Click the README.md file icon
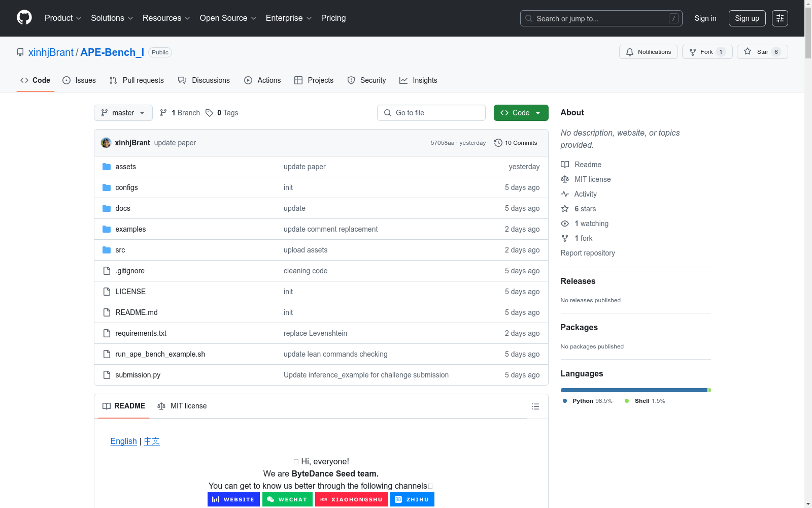812x508 pixels. pyautogui.click(x=107, y=312)
